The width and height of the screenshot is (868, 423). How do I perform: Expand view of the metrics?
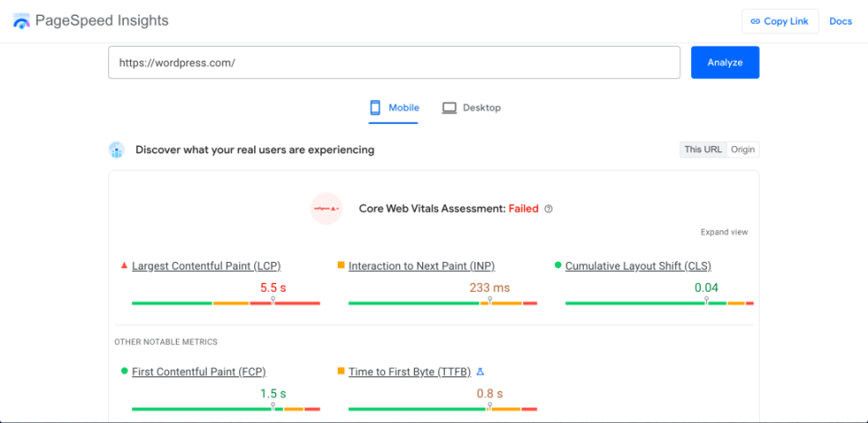tap(724, 232)
